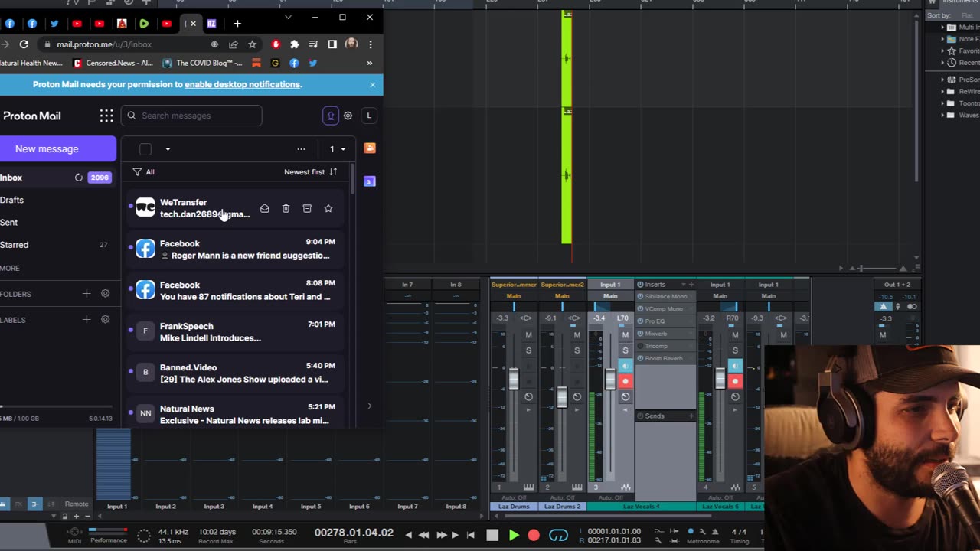Open the All filter dropdown
This screenshot has width=980, height=551.
tap(143, 172)
